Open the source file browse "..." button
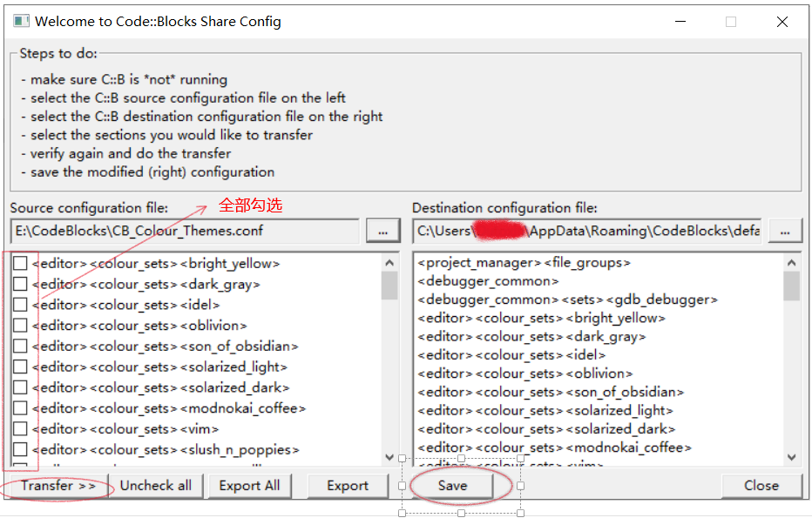The image size is (812, 518). pos(382,230)
